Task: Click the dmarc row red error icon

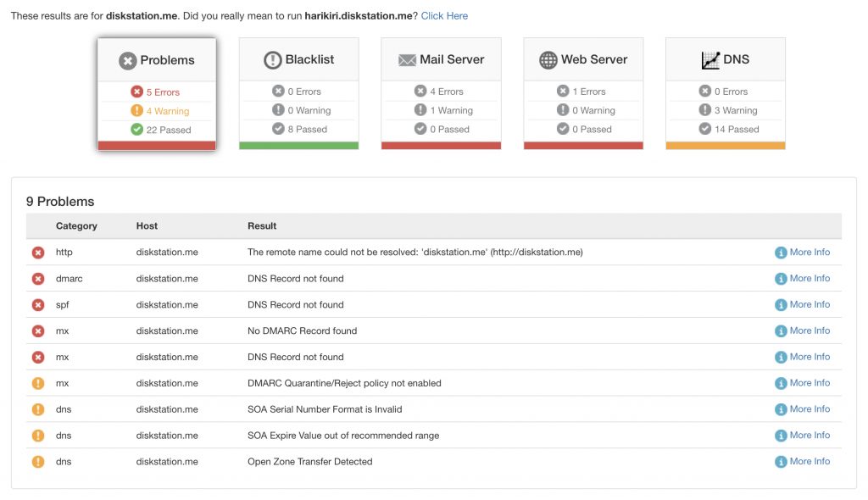Action: click(x=38, y=279)
